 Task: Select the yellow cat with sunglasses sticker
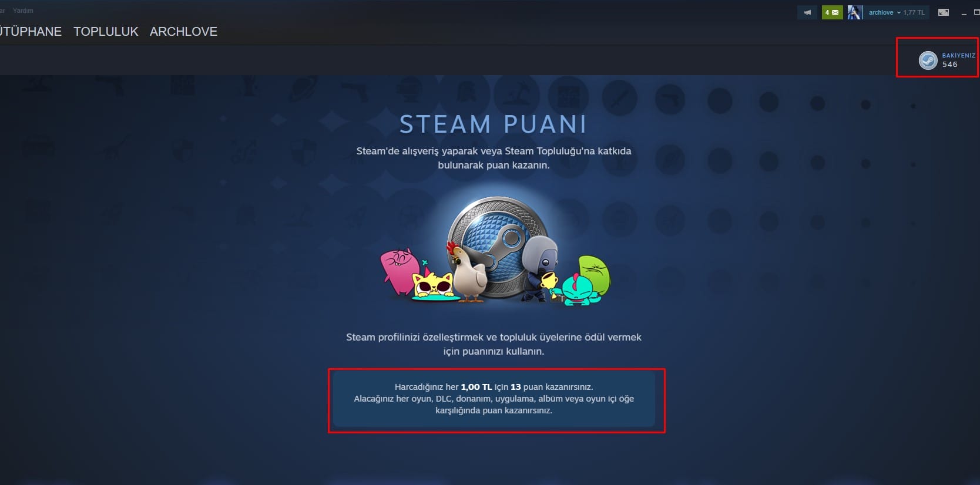pos(434,284)
